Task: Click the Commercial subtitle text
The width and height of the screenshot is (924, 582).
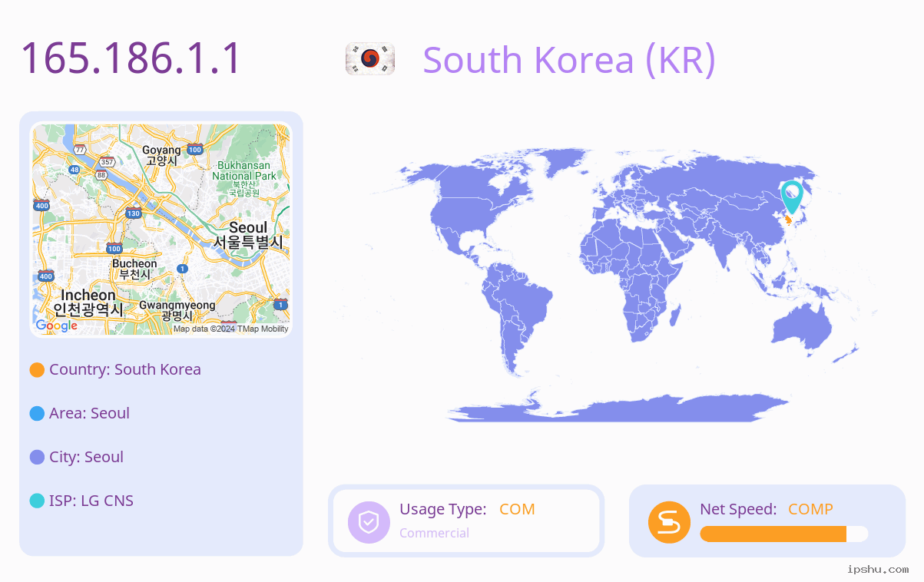Action: tap(434, 533)
